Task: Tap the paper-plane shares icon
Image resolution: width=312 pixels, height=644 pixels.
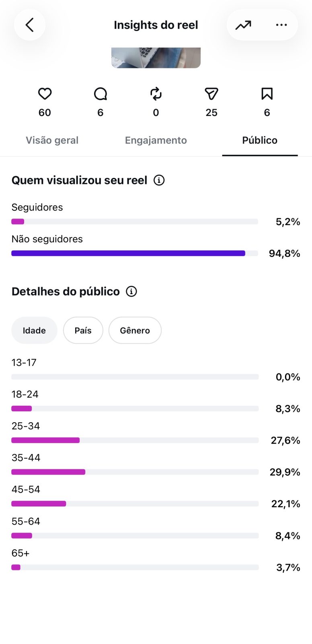Action: coord(211,94)
